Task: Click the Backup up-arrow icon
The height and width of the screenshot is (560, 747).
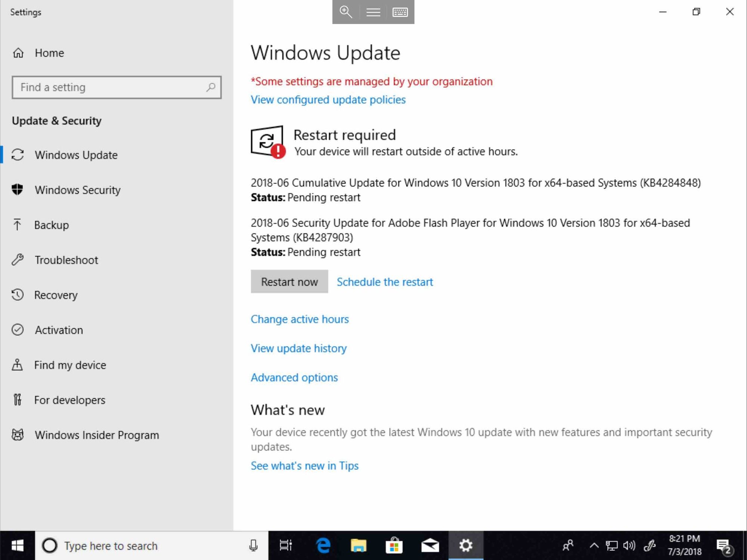Action: [17, 225]
